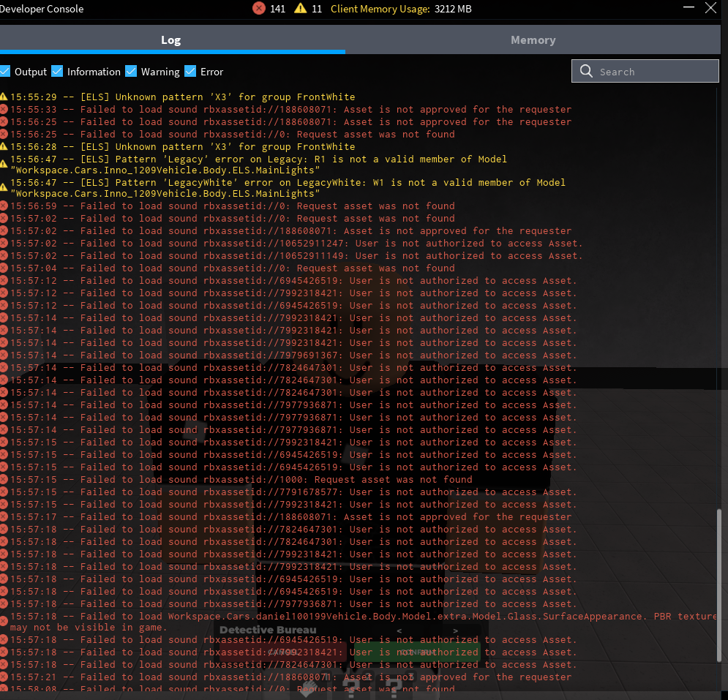The height and width of the screenshot is (700, 728).
Task: Focus the Search input field
Action: coord(655,72)
